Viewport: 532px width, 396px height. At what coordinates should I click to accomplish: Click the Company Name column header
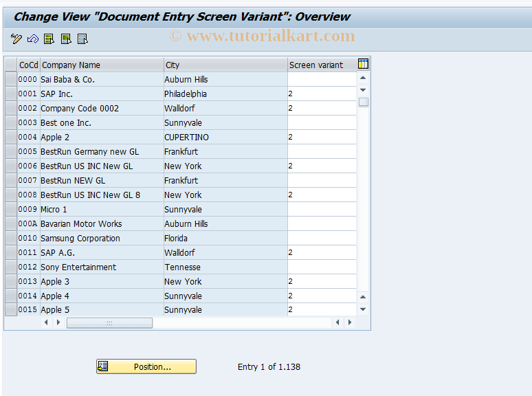point(102,65)
